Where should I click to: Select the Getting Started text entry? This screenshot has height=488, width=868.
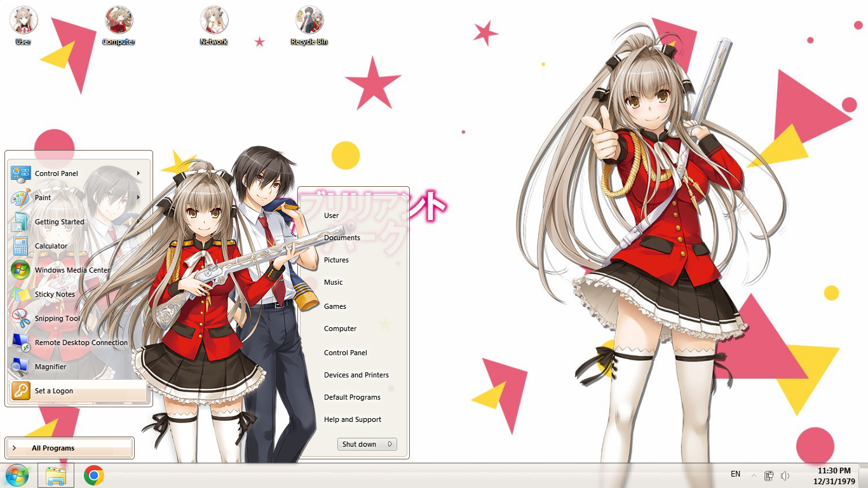[60, 222]
